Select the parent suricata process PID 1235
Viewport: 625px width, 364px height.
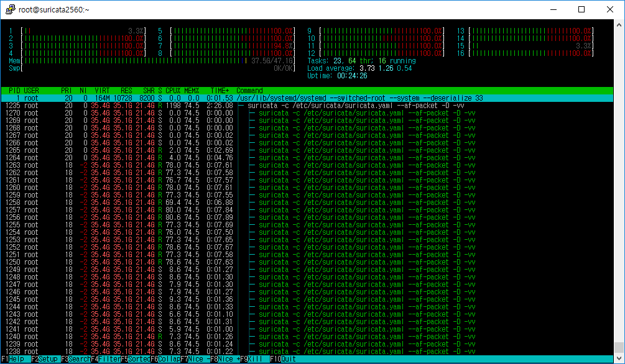point(307,106)
